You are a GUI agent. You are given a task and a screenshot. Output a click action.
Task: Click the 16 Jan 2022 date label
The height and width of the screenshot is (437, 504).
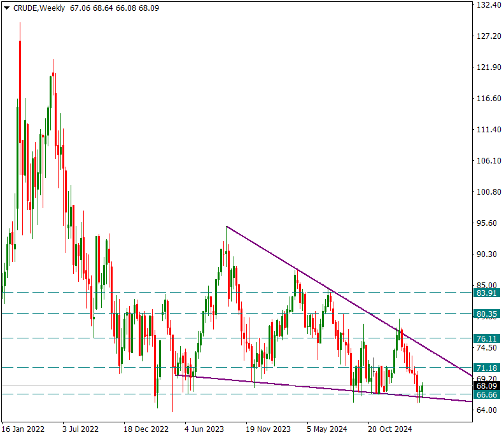(x=23, y=429)
